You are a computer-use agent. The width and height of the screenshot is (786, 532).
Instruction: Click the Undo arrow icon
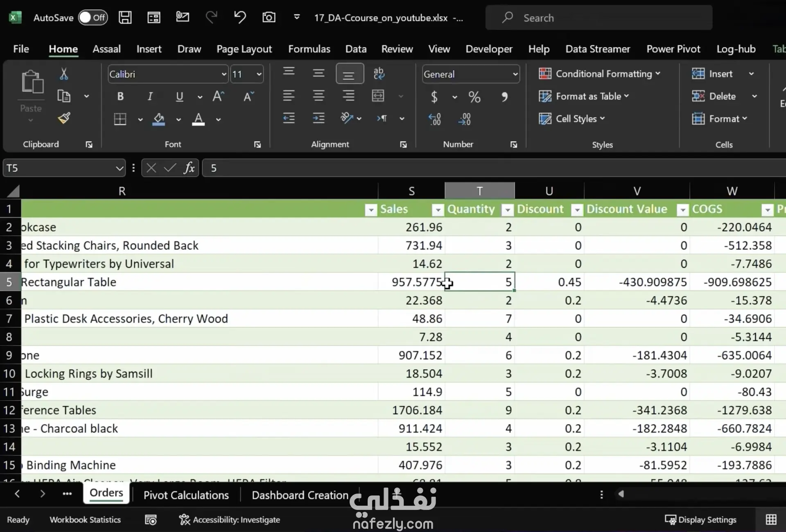tap(240, 17)
